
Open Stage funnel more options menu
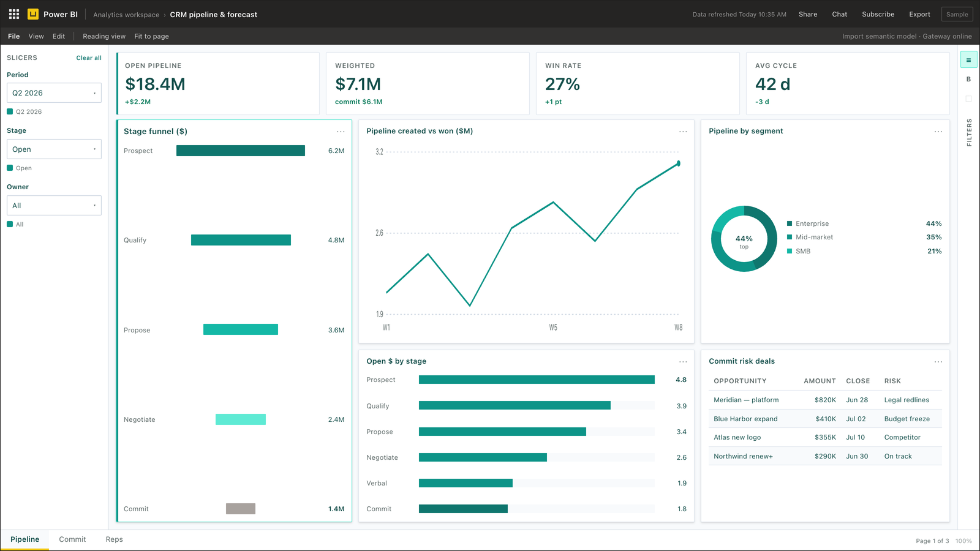[x=341, y=132]
